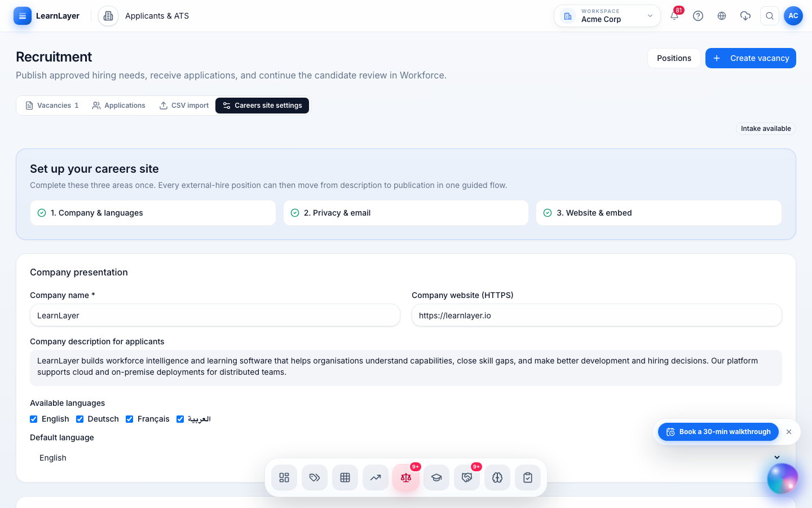Click the balance scales icon in dock

406,478
